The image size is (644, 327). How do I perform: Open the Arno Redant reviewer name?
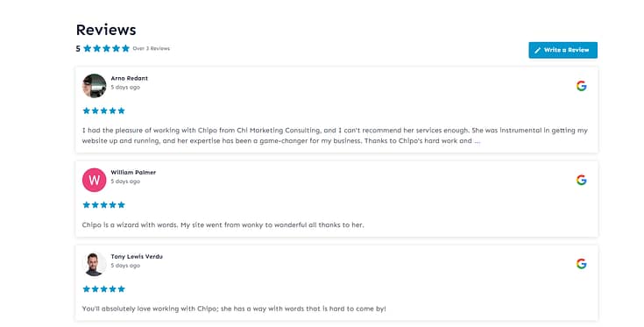(x=129, y=78)
